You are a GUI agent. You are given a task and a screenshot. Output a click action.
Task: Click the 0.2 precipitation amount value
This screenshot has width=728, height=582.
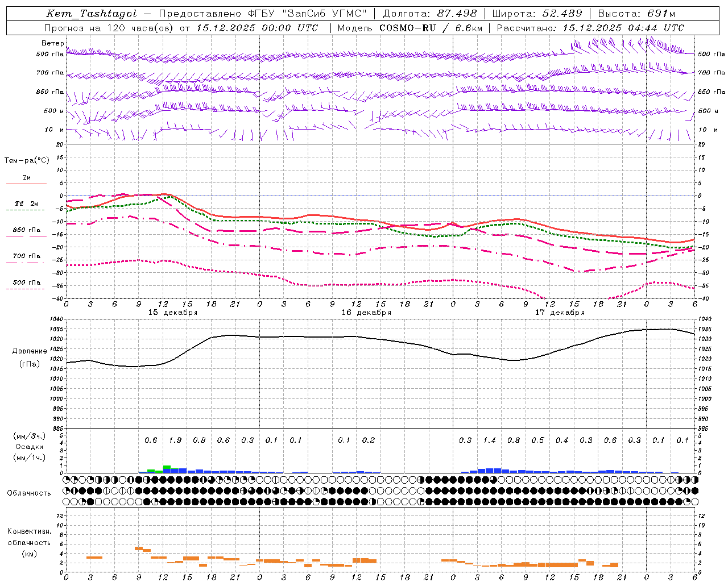coord(369,440)
